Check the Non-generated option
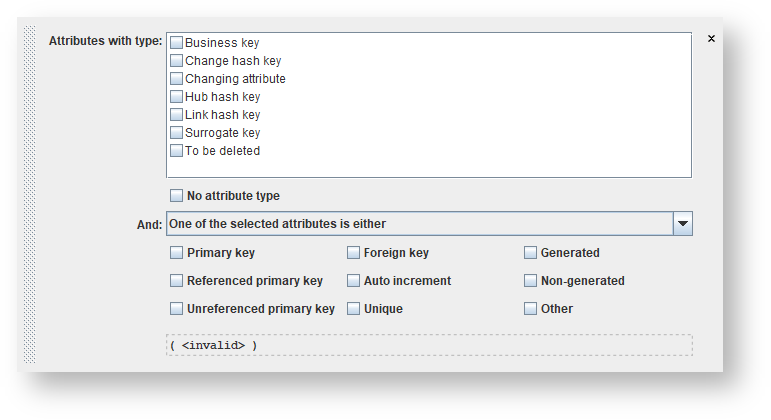Screen dimensions: 771x420 click(531, 281)
